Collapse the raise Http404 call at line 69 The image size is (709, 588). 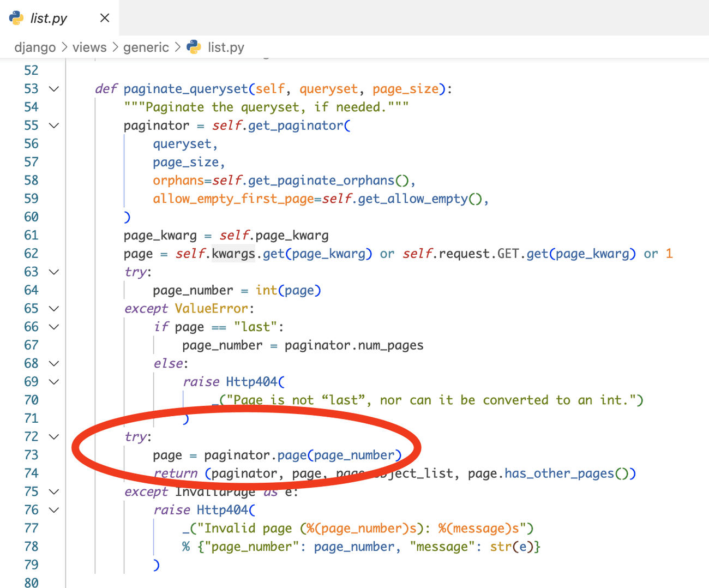[54, 382]
